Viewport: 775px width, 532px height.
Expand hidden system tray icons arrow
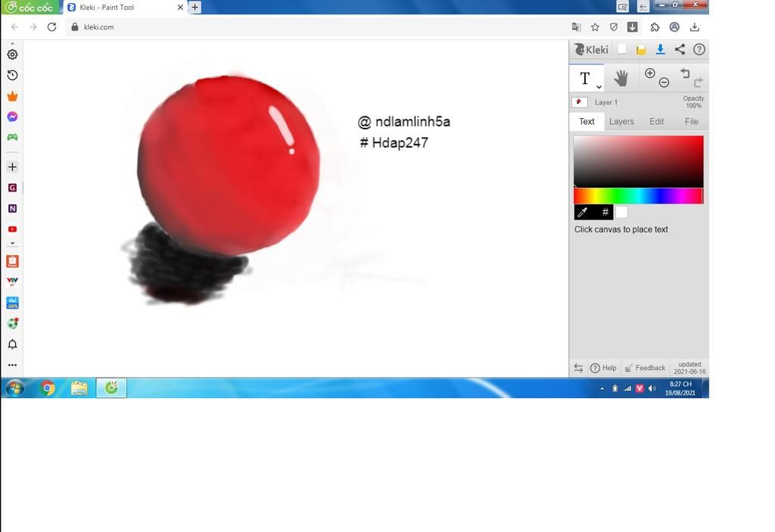coord(601,388)
